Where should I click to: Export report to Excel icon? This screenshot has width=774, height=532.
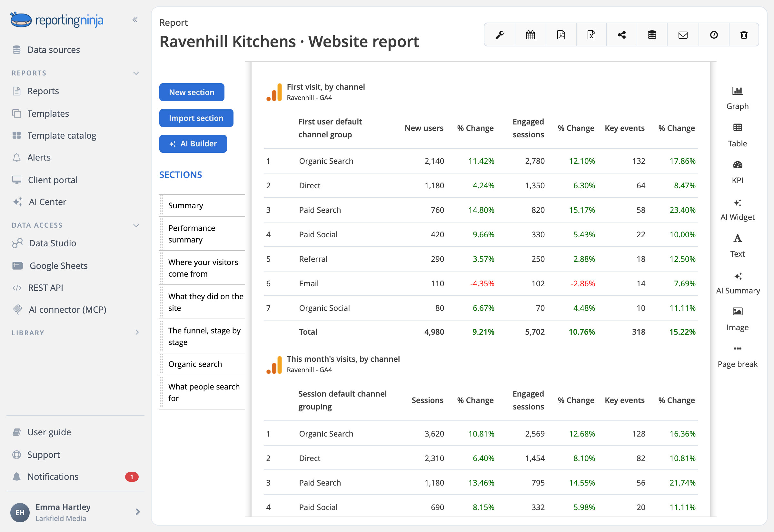[591, 35]
